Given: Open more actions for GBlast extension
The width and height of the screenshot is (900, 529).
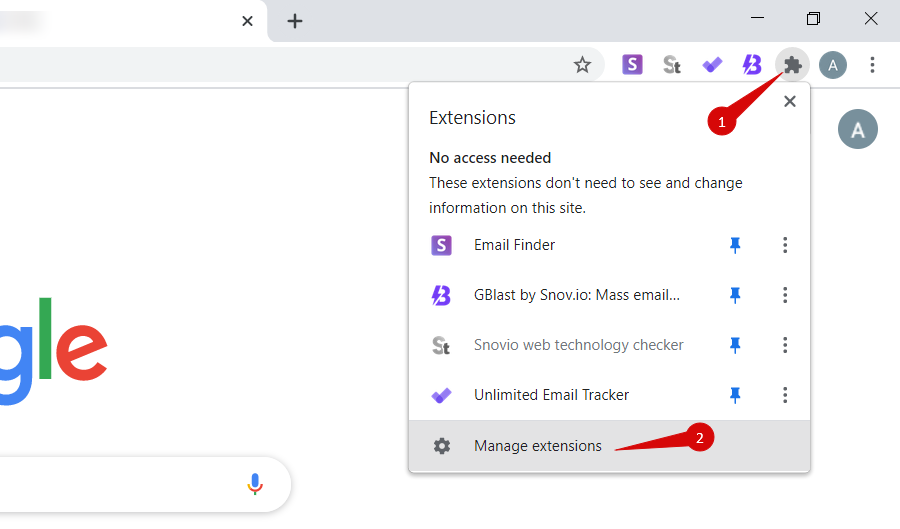Looking at the screenshot, I should click(x=785, y=295).
